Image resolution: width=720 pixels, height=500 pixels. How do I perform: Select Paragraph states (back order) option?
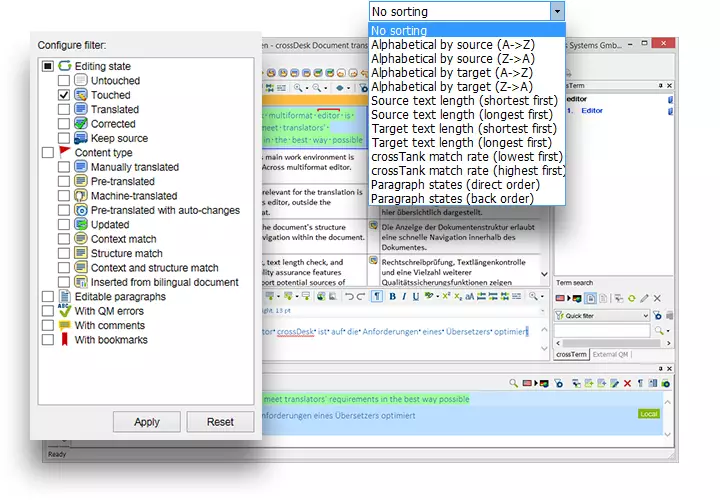[452, 199]
